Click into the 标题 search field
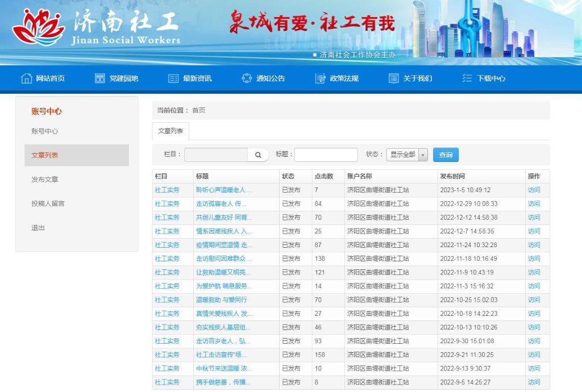 pos(326,155)
